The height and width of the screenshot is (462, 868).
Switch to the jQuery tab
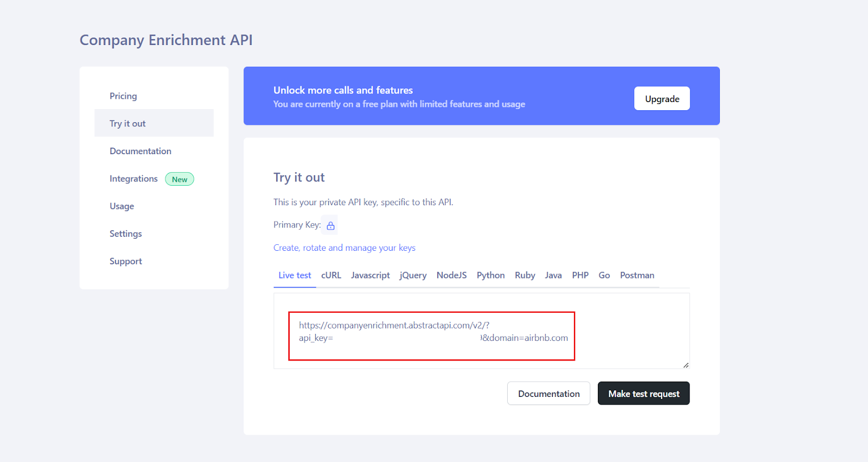click(x=413, y=275)
